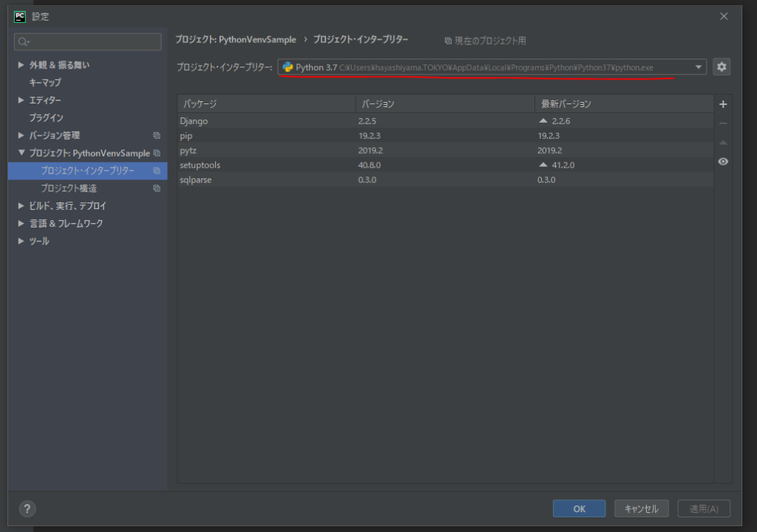This screenshot has width=757, height=532.
Task: Click the プロジェクト・インタープリター: field label
Action: 225,67
